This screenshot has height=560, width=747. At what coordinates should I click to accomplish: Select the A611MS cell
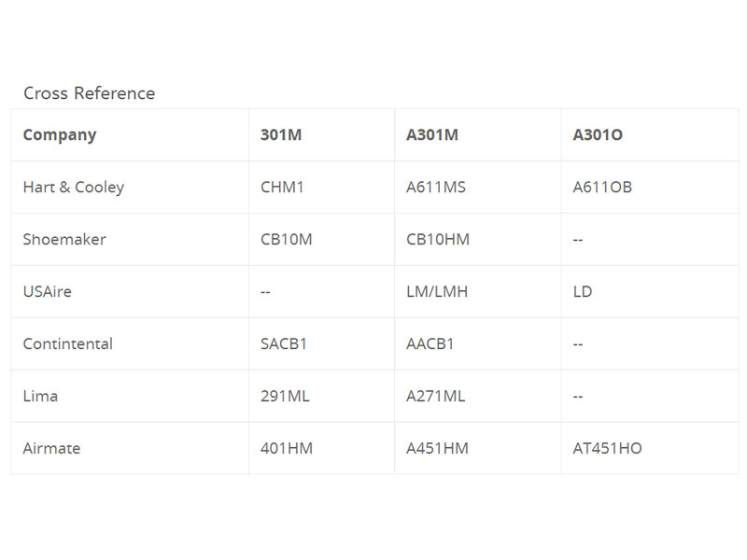click(436, 187)
